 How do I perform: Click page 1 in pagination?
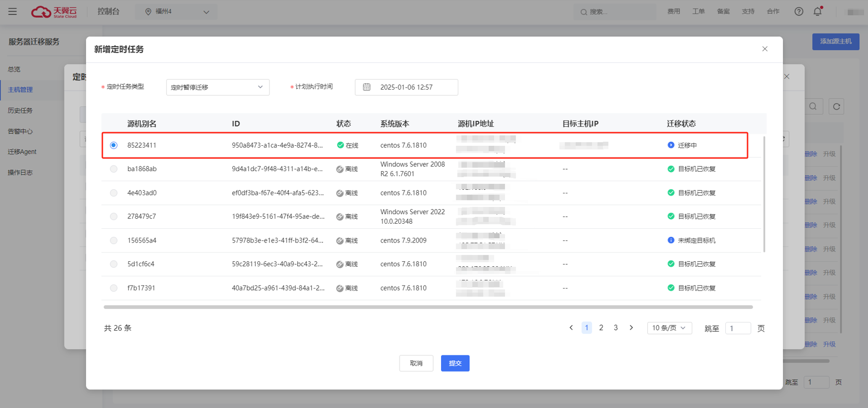[586, 328]
